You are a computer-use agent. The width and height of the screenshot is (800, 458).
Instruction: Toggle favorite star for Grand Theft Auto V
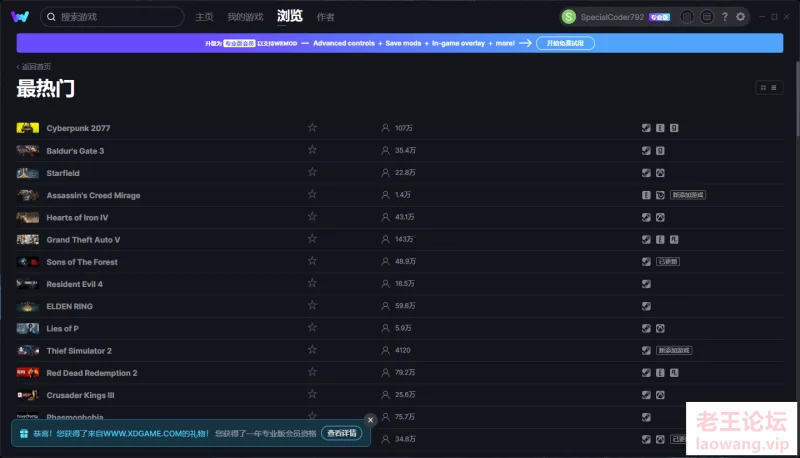pos(312,239)
